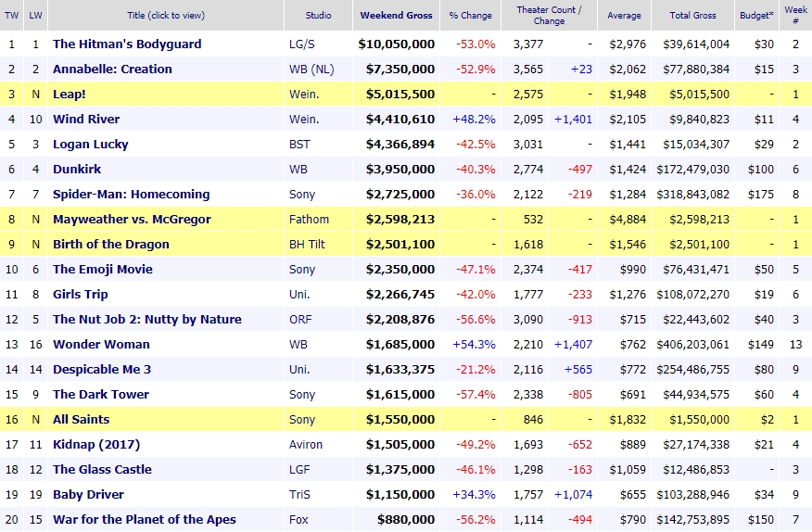Open Despicable Me 3 link
Screen dimensions: 812x532
102,370
